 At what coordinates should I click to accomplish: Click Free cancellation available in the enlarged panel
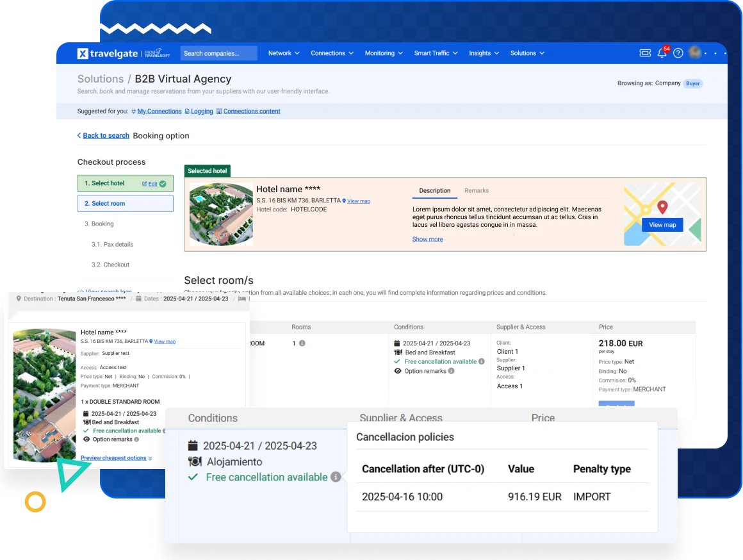point(267,477)
